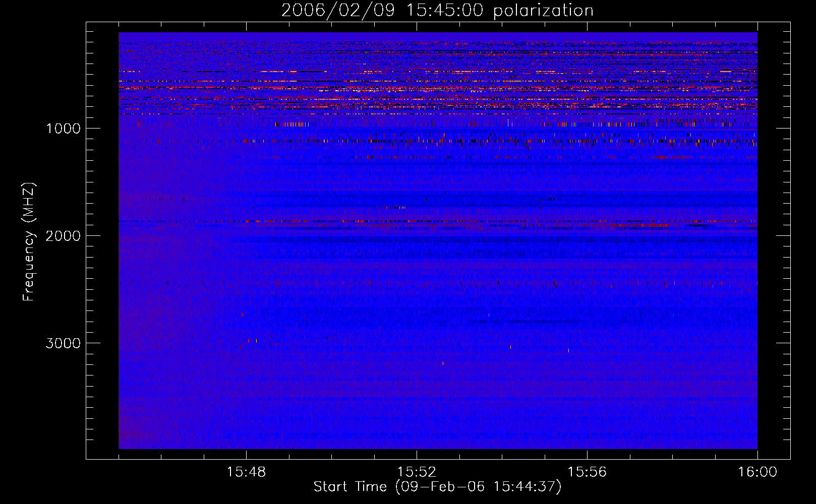Viewport: 816px width, 504px height.
Task: Click the 15:52 time tick label
Action: 417,472
